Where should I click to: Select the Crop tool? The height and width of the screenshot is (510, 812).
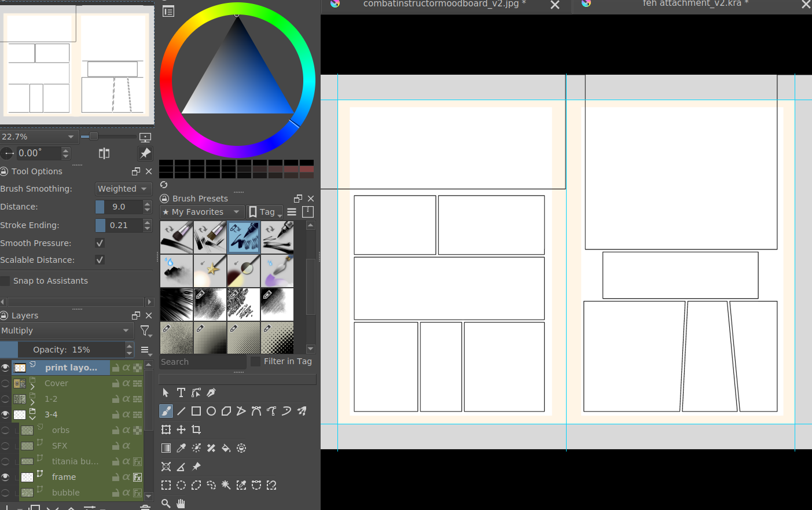click(x=196, y=430)
